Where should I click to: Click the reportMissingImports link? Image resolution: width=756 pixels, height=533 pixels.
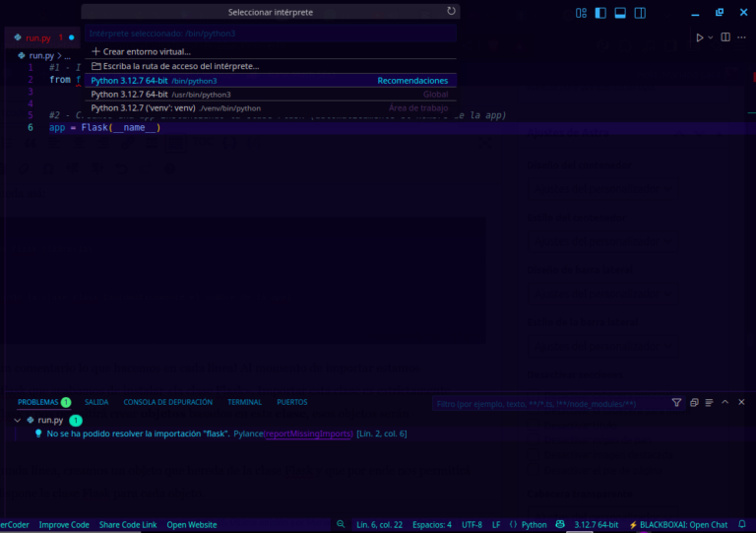(308, 433)
